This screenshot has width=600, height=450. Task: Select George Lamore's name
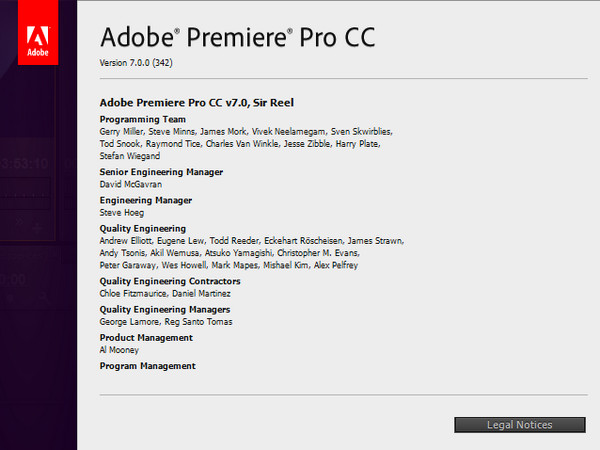(x=130, y=323)
